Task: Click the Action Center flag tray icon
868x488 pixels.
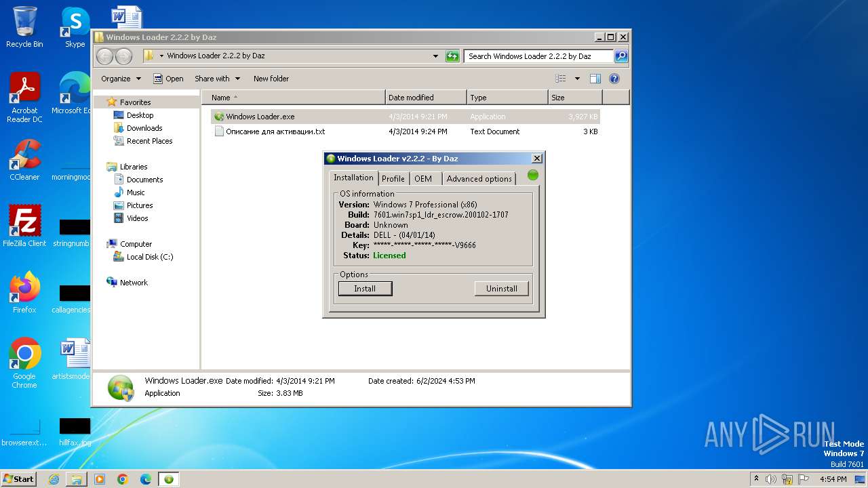Action: click(804, 479)
